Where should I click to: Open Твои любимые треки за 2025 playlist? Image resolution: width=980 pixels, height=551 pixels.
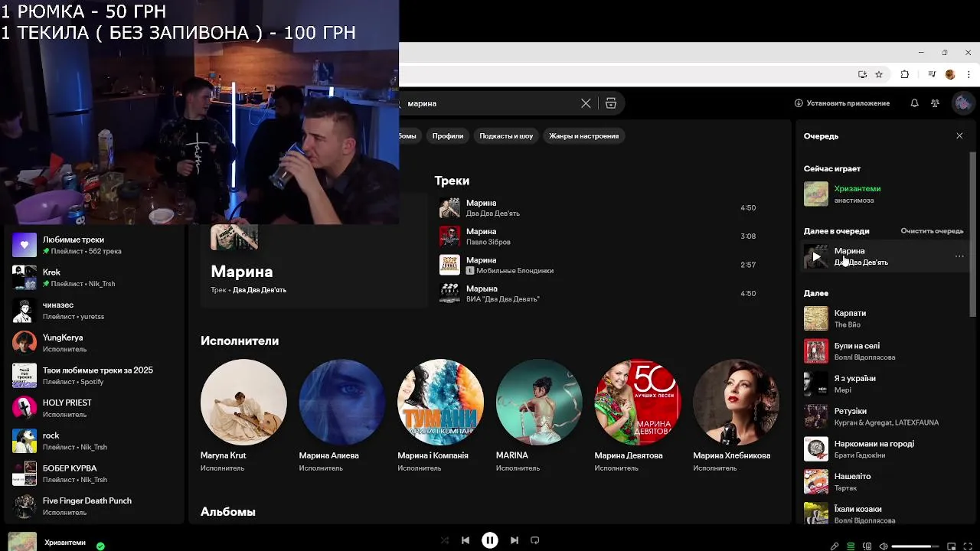tap(93, 375)
